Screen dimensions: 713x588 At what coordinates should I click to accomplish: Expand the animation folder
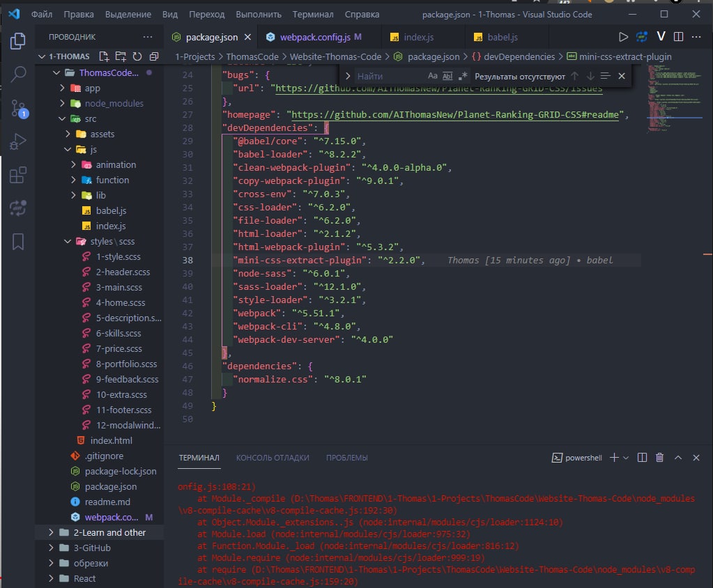coord(73,164)
